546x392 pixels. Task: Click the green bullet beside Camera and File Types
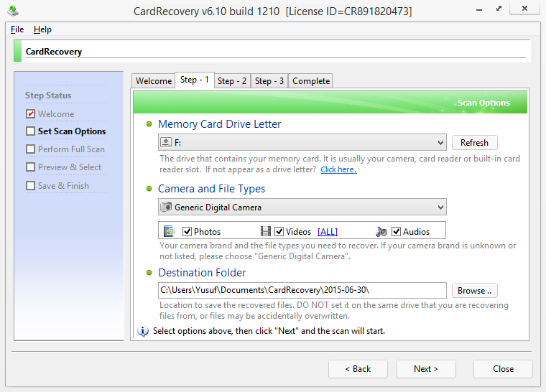[x=149, y=189]
